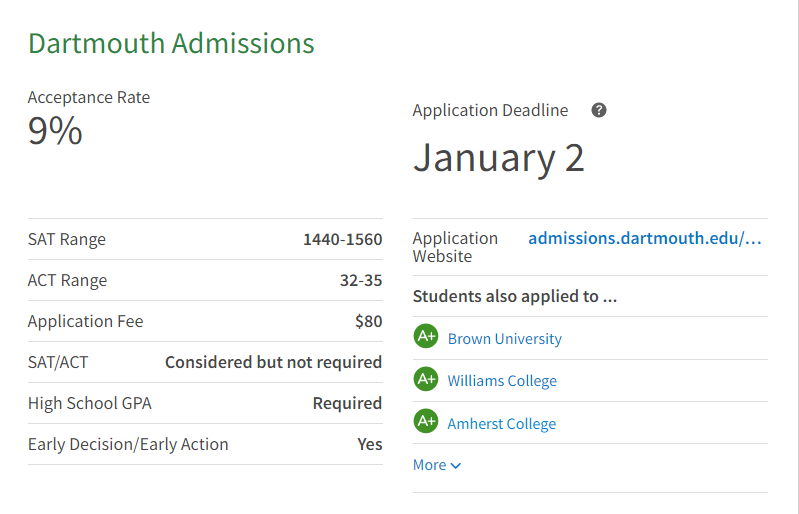Select the SAT Range value 1440-1560
799x514 pixels.
[x=342, y=240]
